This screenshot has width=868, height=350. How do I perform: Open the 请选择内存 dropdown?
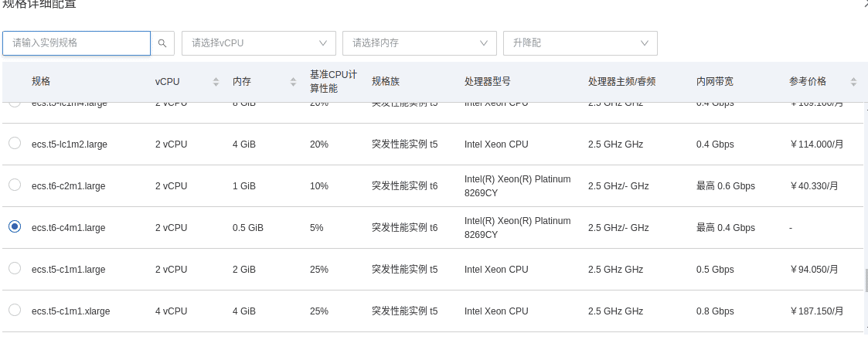[x=420, y=43]
